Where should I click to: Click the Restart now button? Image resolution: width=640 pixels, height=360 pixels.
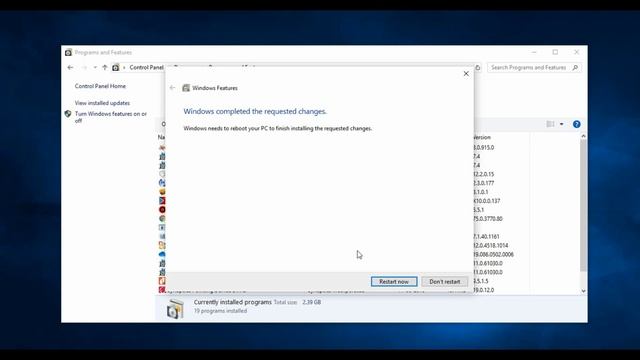pos(394,282)
